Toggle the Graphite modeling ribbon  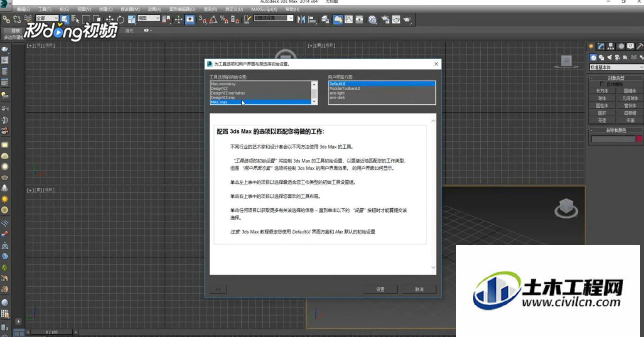tap(338, 19)
